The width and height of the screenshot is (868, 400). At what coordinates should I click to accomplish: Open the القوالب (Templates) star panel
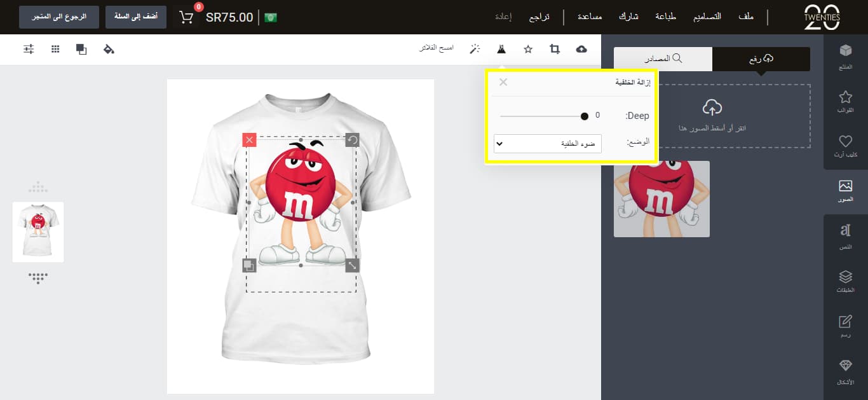(x=845, y=102)
